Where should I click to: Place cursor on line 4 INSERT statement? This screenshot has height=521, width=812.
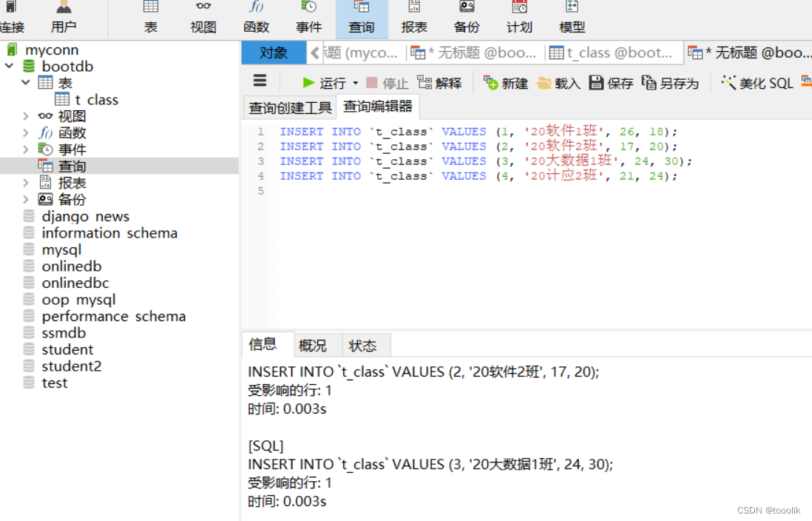pyautogui.click(x=444, y=175)
